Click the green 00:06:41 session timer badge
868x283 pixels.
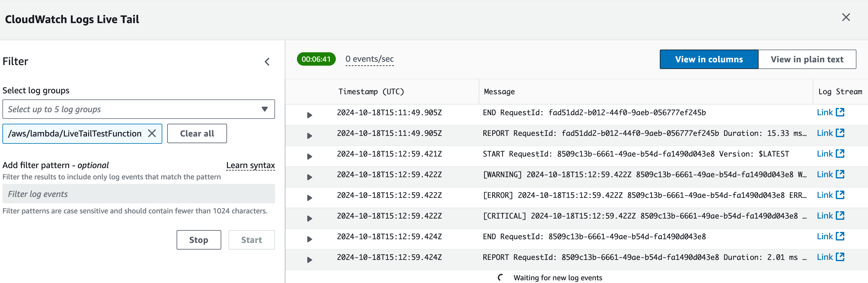[316, 59]
